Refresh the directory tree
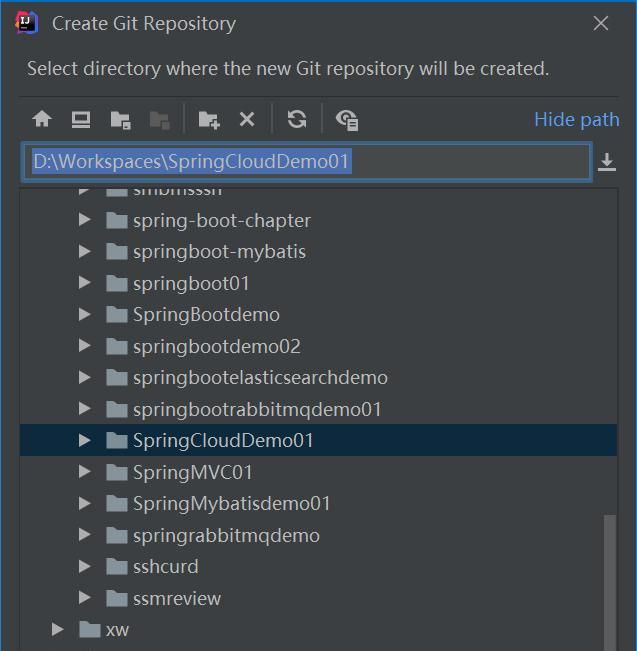The width and height of the screenshot is (637, 651). pyautogui.click(x=297, y=120)
